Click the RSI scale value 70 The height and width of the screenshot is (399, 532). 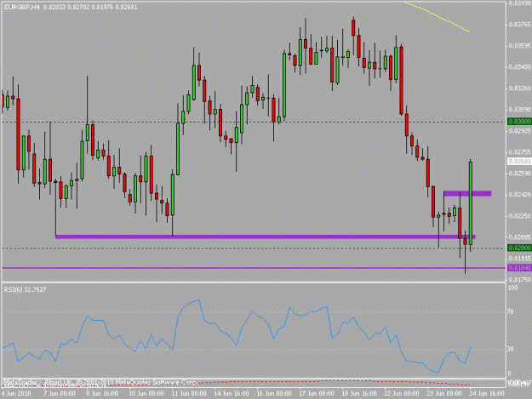point(511,312)
